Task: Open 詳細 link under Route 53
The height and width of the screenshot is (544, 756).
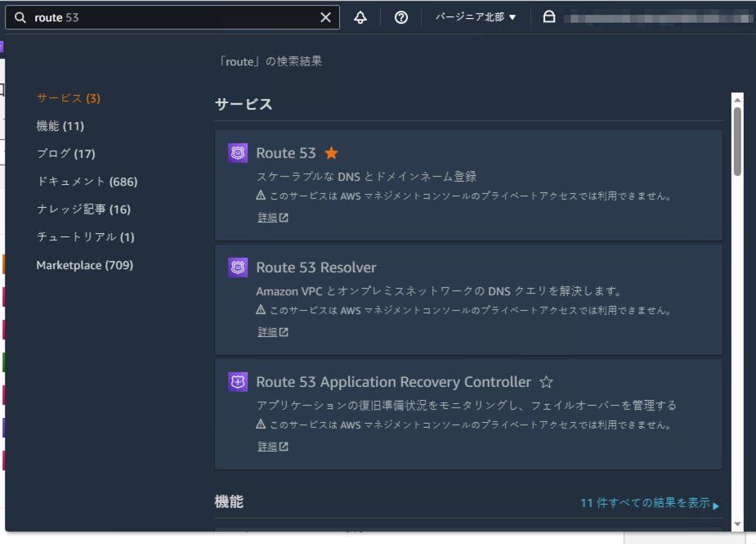Action: [272, 218]
